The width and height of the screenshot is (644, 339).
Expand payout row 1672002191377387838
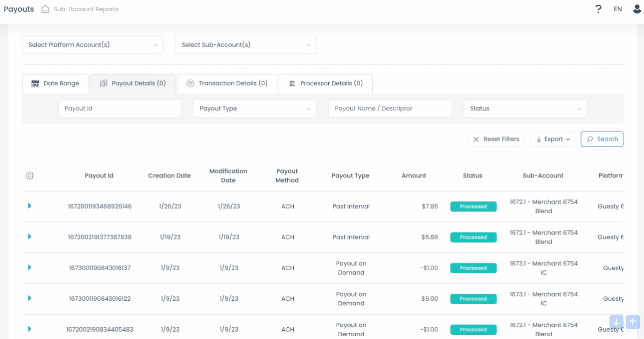point(29,236)
